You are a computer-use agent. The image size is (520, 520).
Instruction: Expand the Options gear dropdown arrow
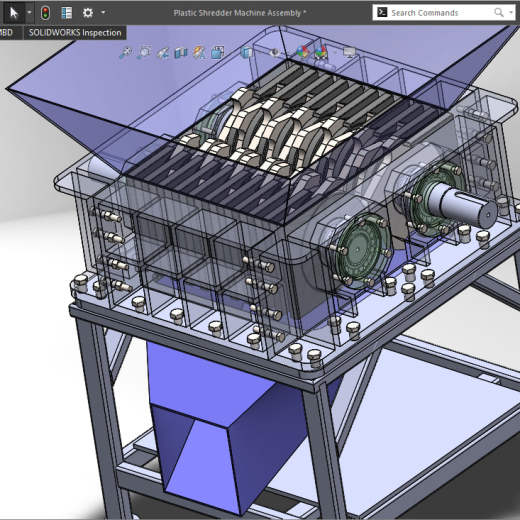[103, 13]
